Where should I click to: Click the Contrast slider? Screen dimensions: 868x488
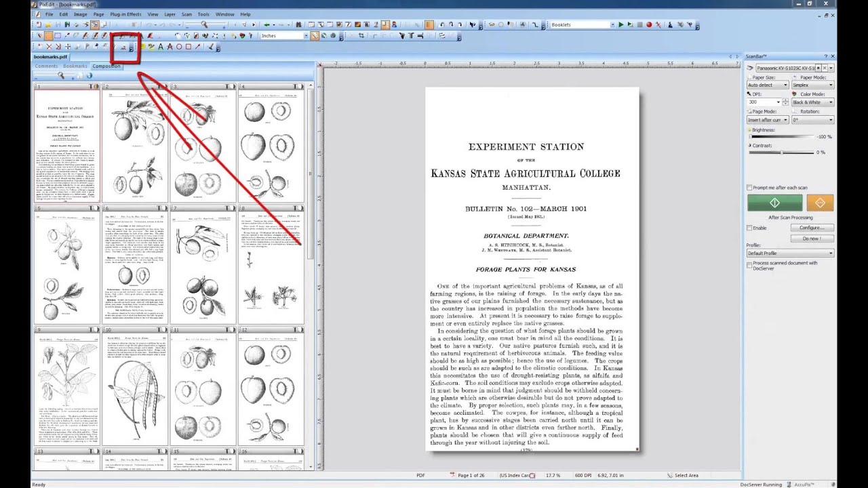point(781,152)
